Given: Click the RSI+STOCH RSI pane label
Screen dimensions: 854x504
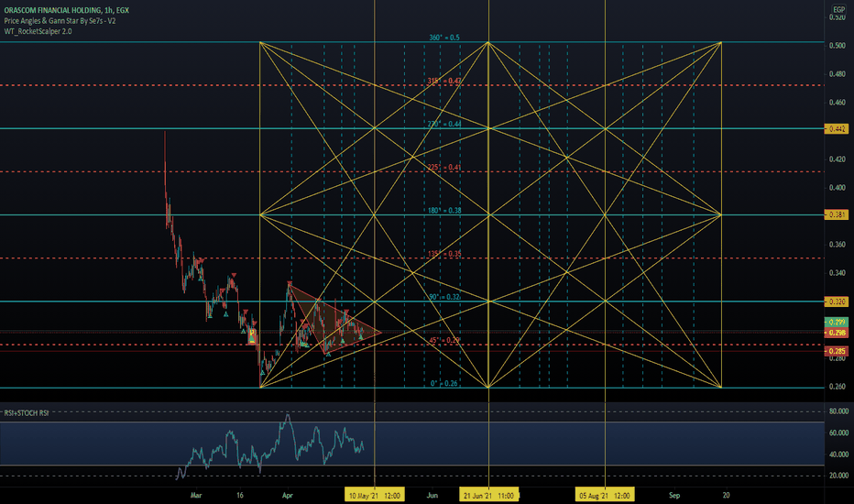Looking at the screenshot, I should click(27, 413).
